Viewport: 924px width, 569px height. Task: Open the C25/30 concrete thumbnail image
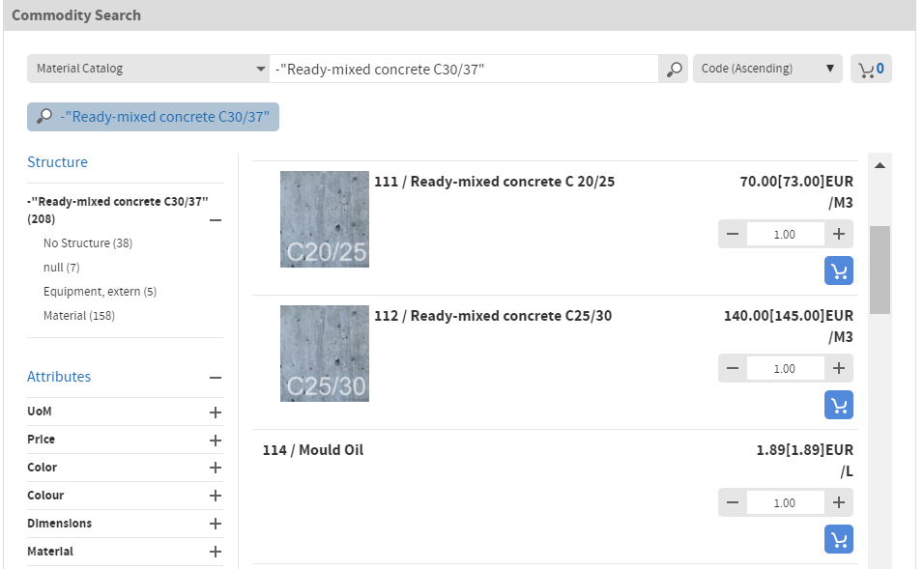click(325, 354)
